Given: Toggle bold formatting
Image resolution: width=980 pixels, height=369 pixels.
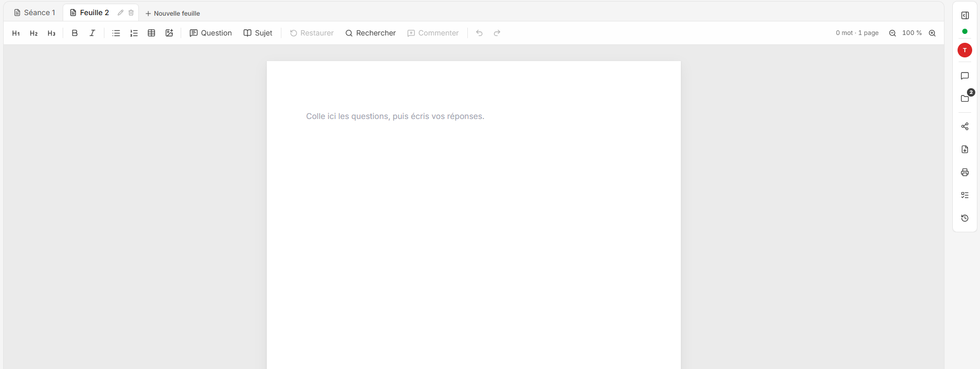Looking at the screenshot, I should (75, 33).
